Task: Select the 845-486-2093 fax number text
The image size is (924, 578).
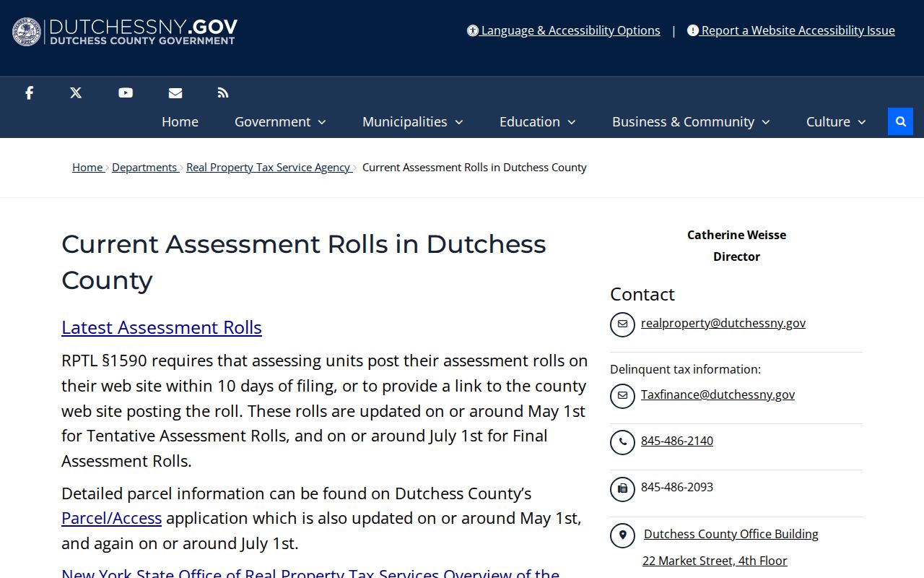Action: point(677,487)
